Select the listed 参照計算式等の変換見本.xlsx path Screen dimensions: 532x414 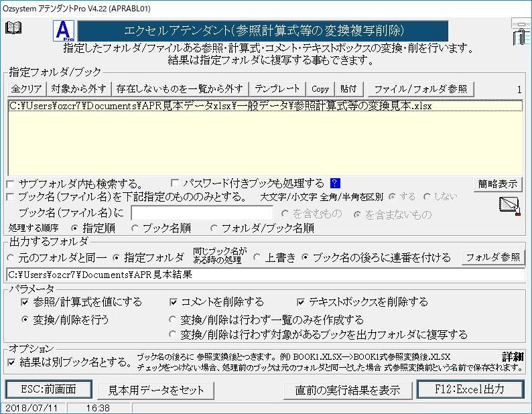[x=265, y=106]
